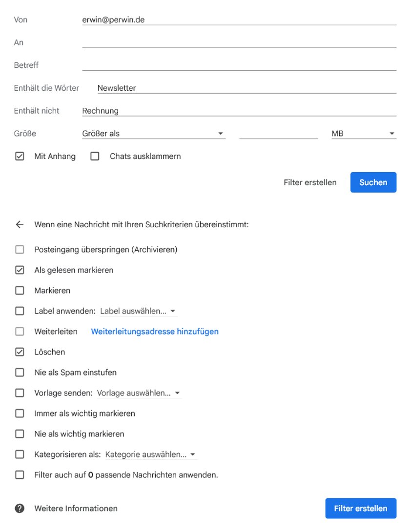This screenshot has width=410, height=532.
Task: Open the MB unit dropdown arrow
Action: click(x=392, y=133)
